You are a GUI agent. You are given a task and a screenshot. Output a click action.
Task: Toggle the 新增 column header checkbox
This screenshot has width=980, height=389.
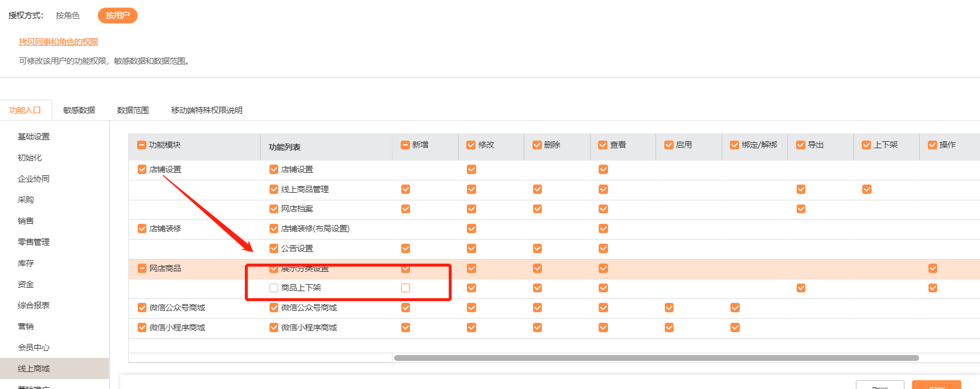[x=405, y=145]
